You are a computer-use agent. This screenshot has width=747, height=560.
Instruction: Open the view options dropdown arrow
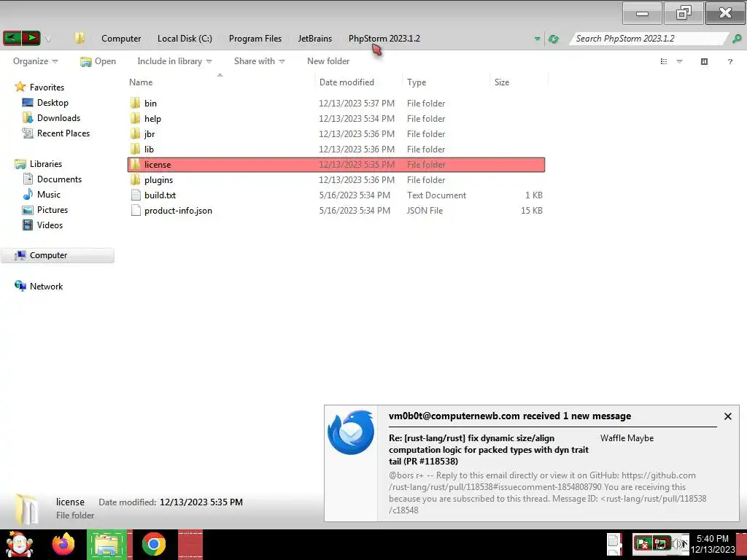coord(679,61)
